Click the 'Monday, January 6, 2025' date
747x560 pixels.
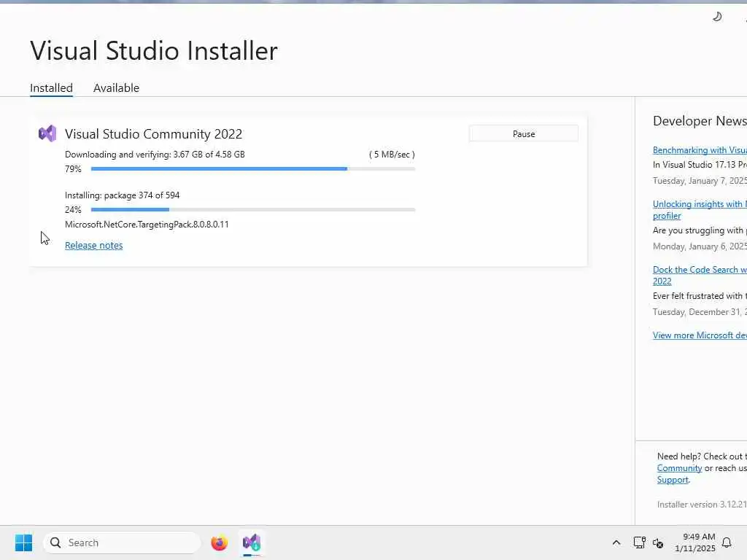tap(700, 246)
